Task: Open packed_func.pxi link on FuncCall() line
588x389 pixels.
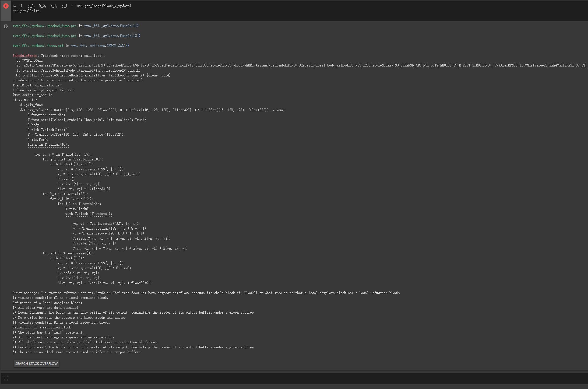Action: (x=45, y=26)
